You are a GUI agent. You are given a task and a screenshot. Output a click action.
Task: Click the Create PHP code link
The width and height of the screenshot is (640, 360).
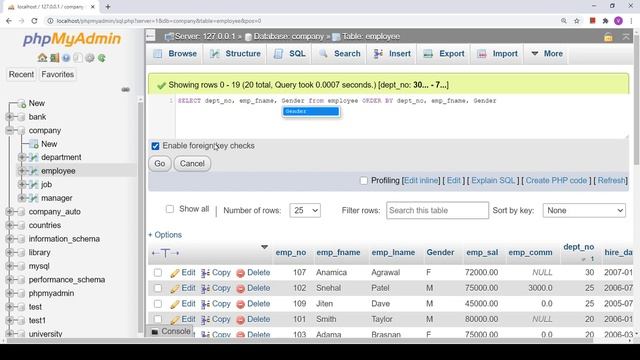(556, 180)
